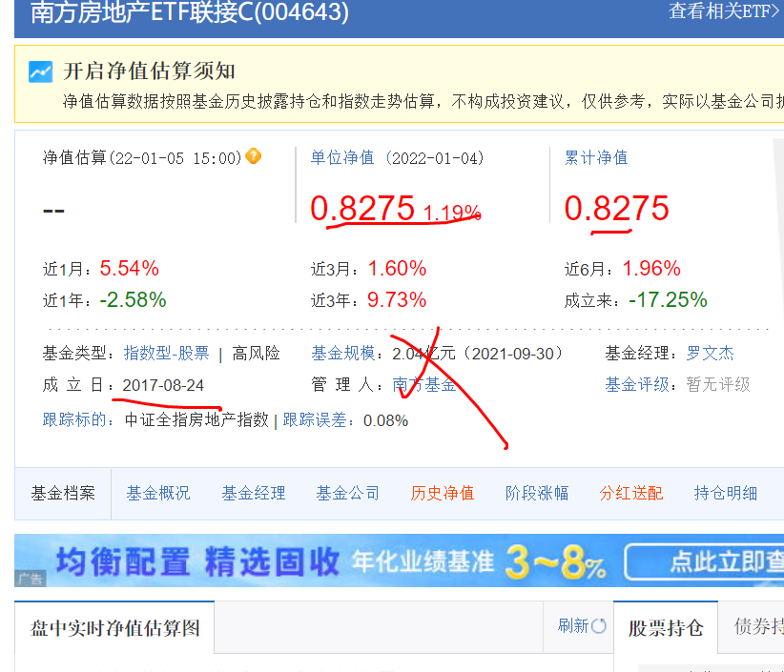This screenshot has width=784, height=672.
Task: Select the 基金档案 tab
Action: [63, 494]
